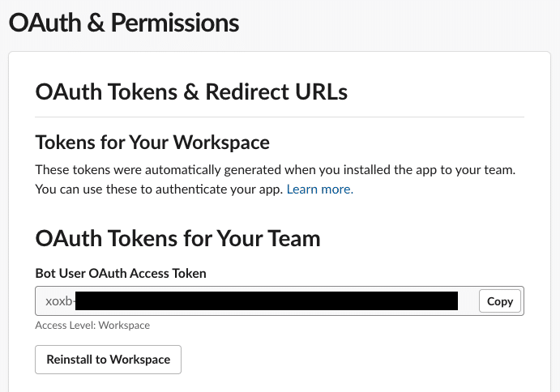560x392 pixels.
Task: Click the Bot User OAuth Access Token label
Action: click(x=121, y=274)
